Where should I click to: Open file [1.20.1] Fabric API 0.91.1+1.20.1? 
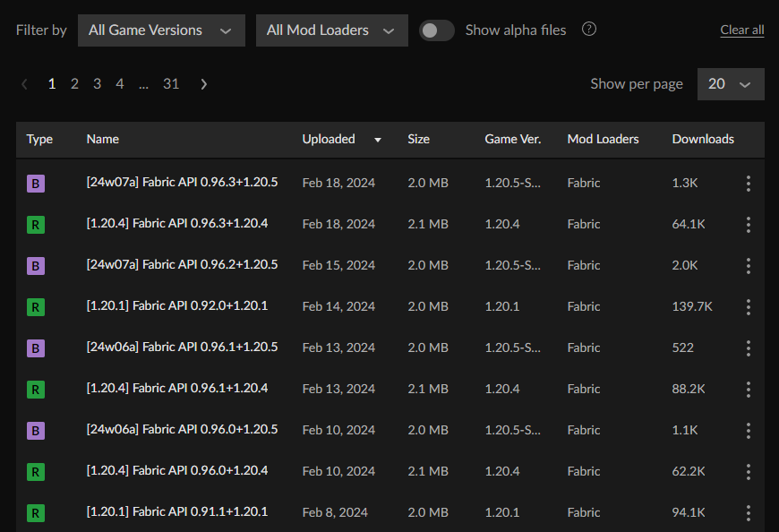point(177,512)
